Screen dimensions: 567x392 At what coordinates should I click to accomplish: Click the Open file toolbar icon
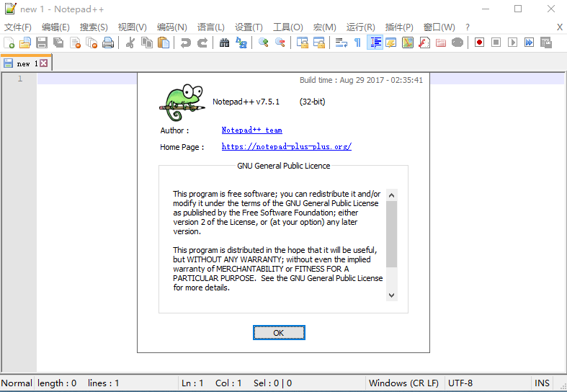click(25, 43)
